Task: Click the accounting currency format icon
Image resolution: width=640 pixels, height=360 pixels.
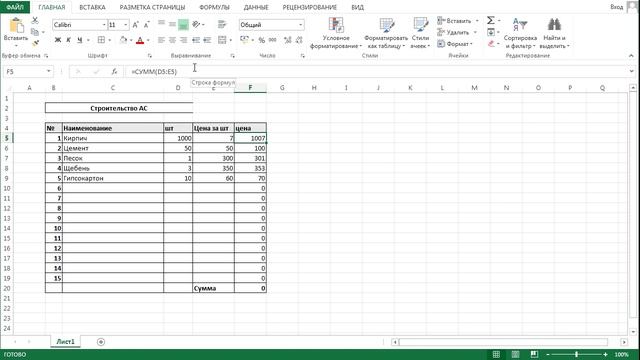Action: point(244,40)
